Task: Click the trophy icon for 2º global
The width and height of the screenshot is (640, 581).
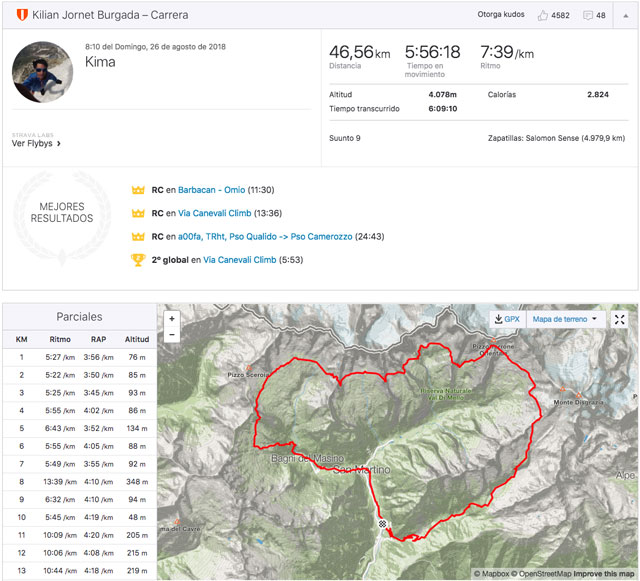Action: [138, 260]
